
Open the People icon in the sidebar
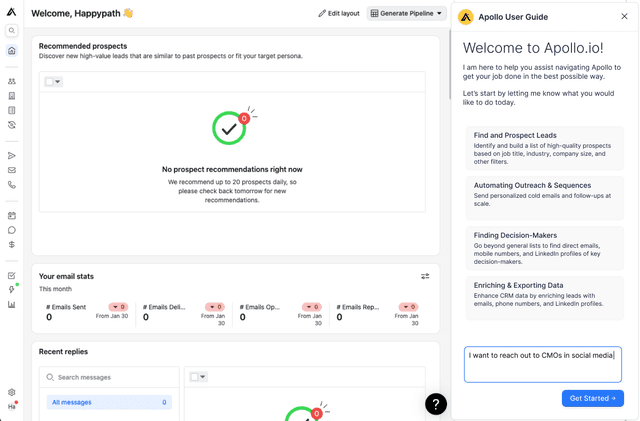click(11, 81)
